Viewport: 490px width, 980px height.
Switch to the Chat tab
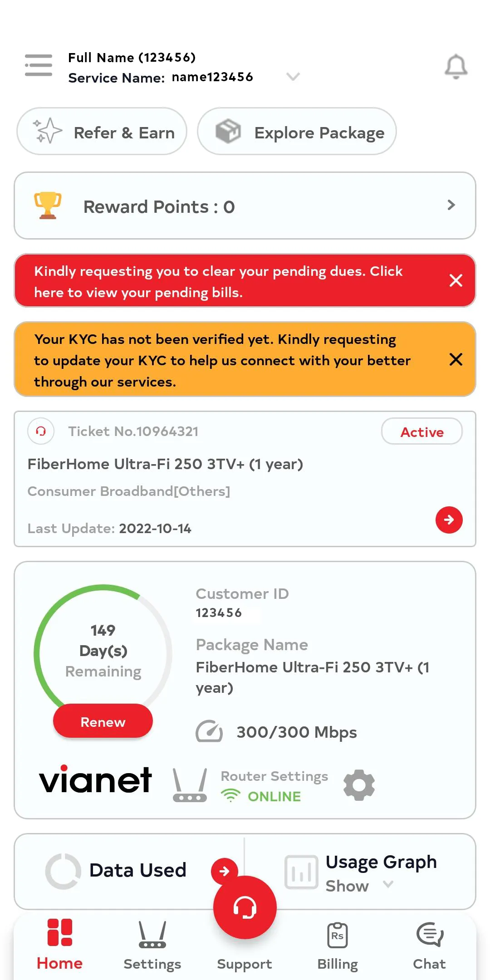(x=429, y=945)
